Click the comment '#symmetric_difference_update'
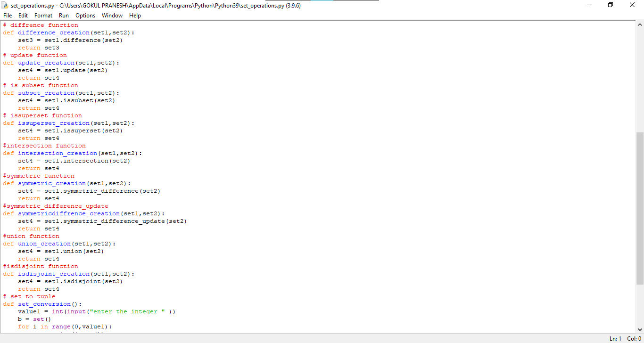This screenshot has height=343, width=644. coord(56,206)
